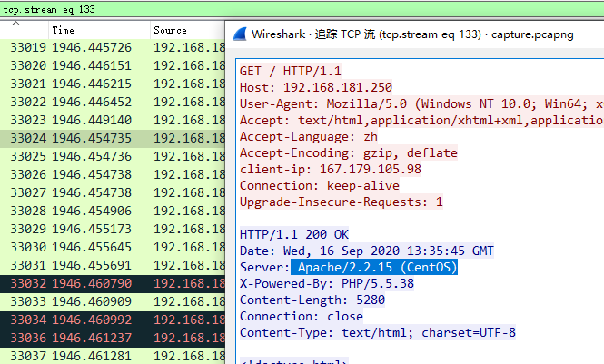This screenshot has height=364, width=604.
Task: Select packet row 33026 at time 1946.454738
Action: (x=113, y=174)
